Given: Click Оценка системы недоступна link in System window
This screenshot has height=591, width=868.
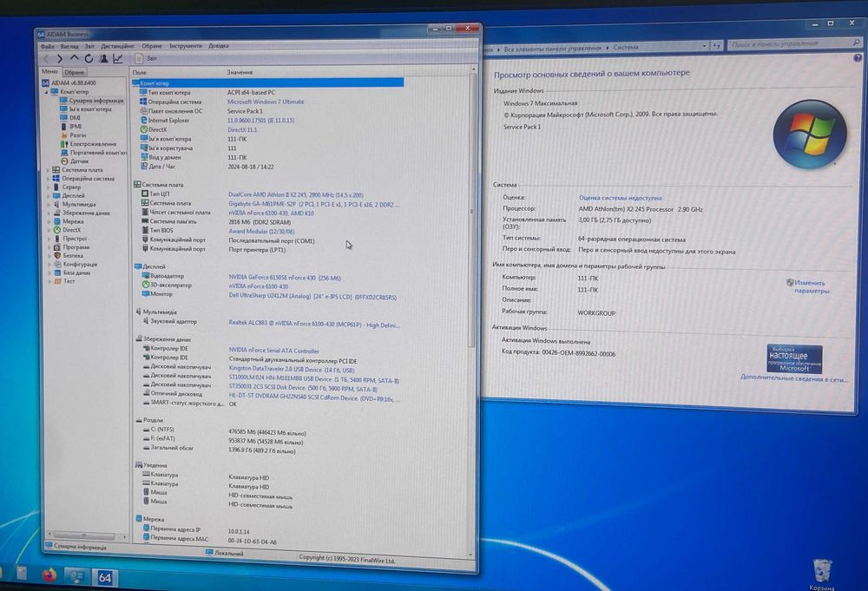Looking at the screenshot, I should click(620, 198).
